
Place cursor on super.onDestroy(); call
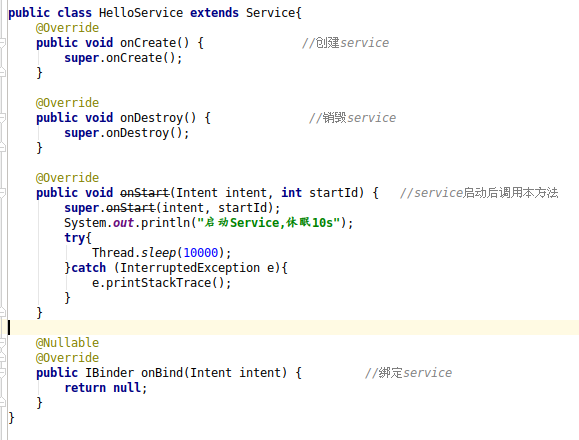click(127, 133)
